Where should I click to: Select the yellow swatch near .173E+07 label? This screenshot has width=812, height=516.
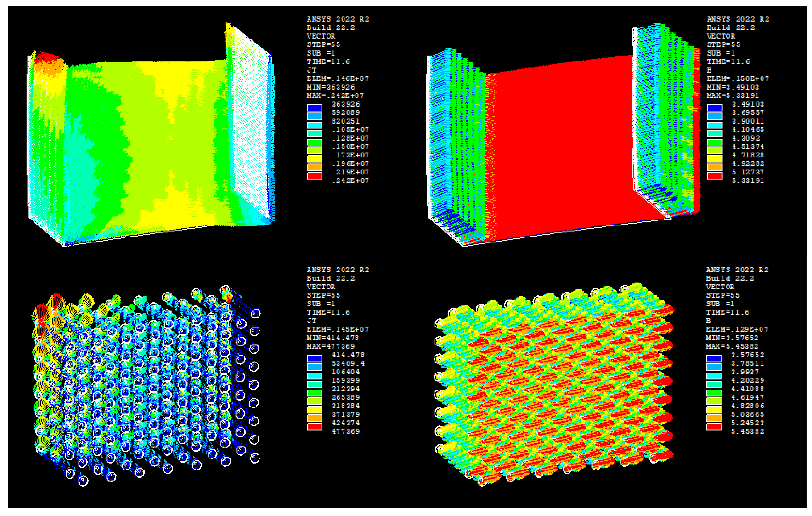pos(314,159)
